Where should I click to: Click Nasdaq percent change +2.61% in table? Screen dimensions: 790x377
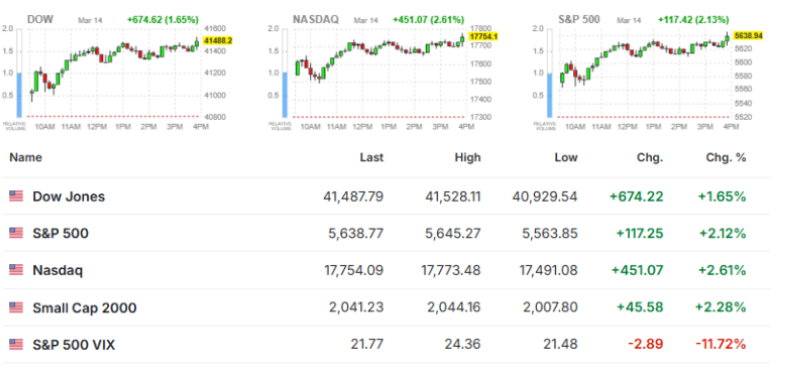pyautogui.click(x=722, y=271)
